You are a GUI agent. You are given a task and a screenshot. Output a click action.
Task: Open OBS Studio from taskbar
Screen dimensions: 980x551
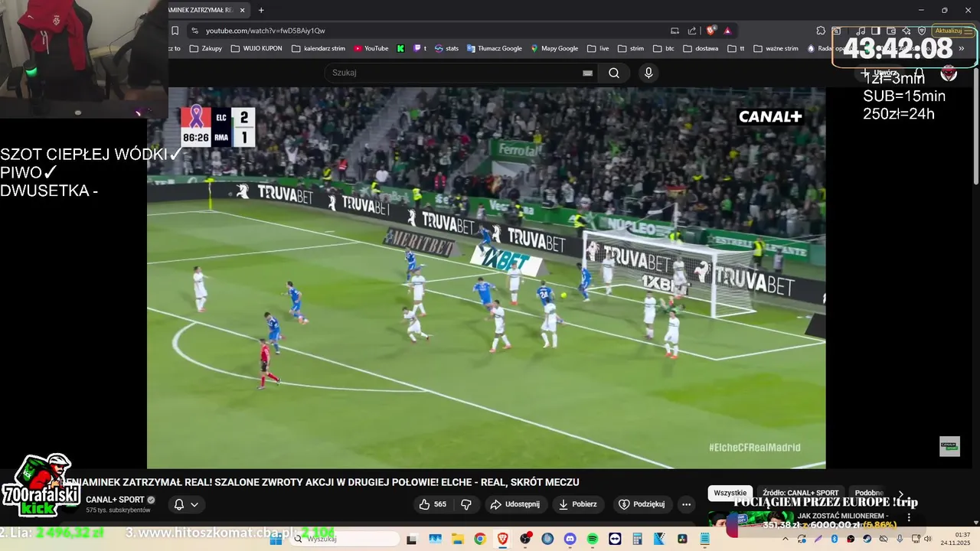click(525, 539)
